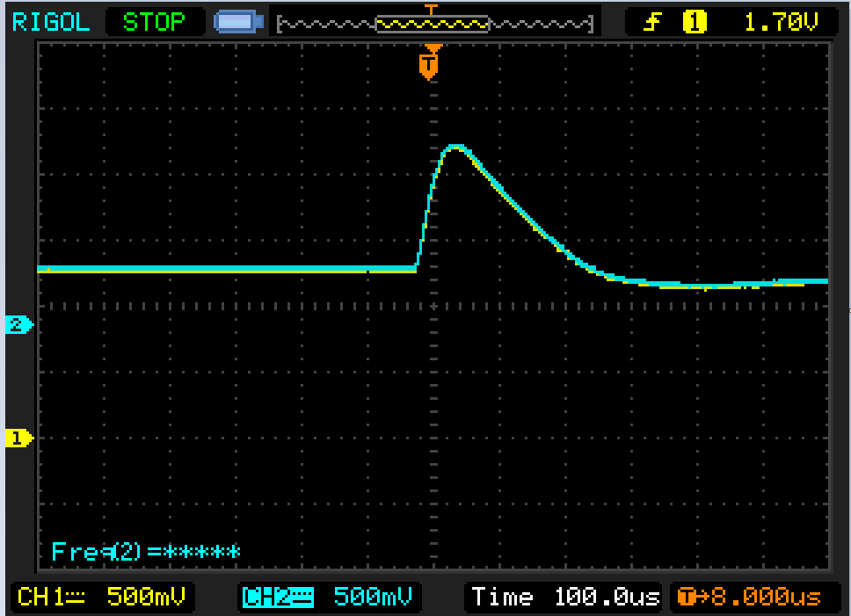Click the highlighted CH2 label
851x616 pixels.
pyautogui.click(x=278, y=597)
